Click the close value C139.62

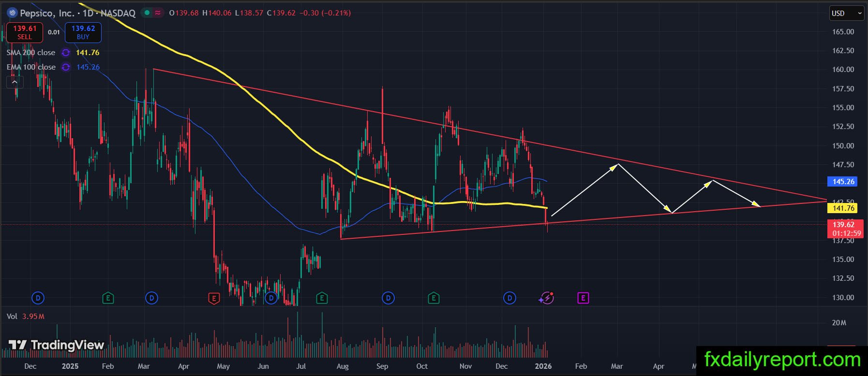pyautogui.click(x=281, y=13)
